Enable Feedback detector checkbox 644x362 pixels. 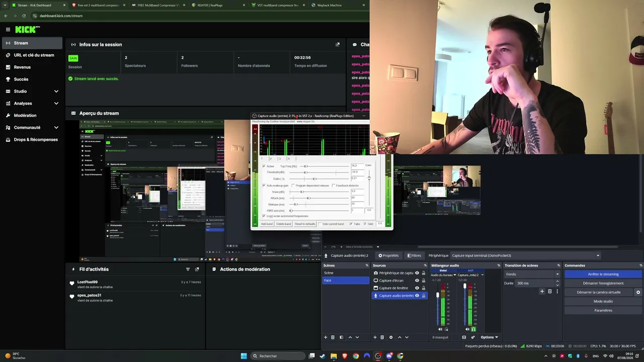point(333,186)
